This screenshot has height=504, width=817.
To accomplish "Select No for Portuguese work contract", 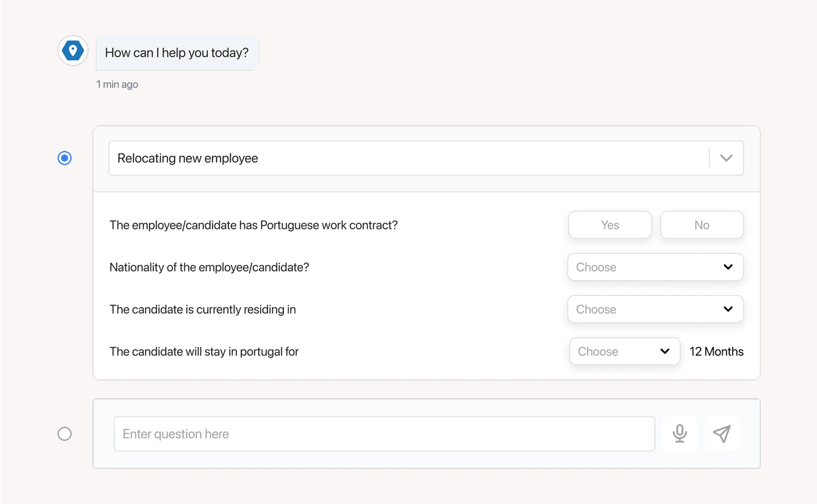I will coord(702,225).
